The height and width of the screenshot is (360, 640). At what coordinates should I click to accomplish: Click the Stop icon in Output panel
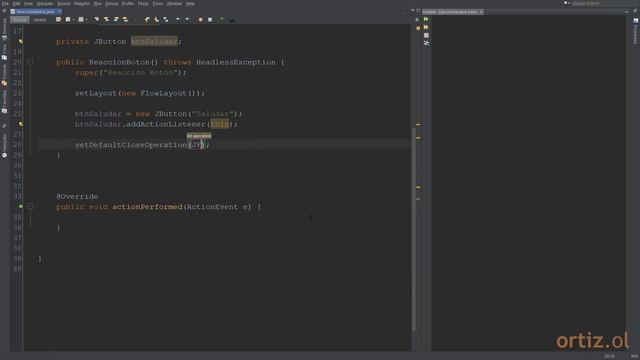426,36
